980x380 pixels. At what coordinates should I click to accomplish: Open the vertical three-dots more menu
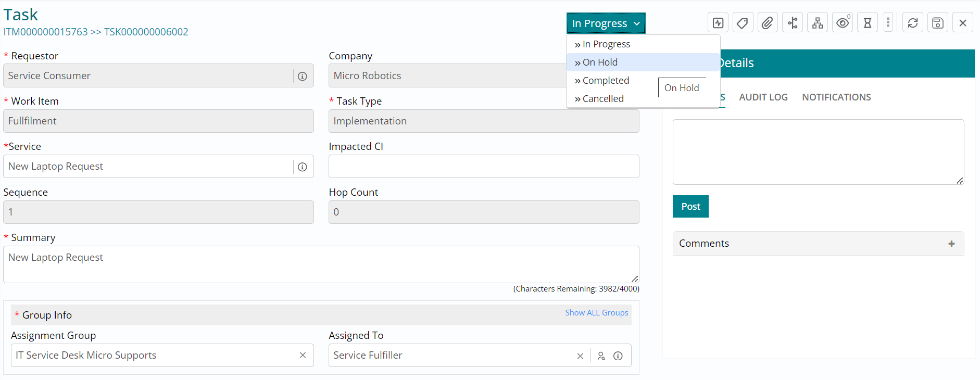(x=888, y=23)
